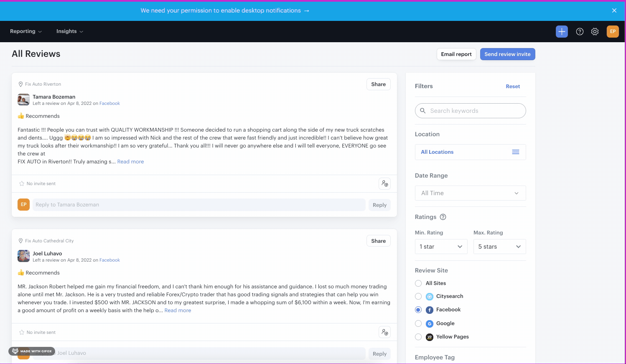Click the Send review invite button
Screen dimensions: 626x364
click(507, 54)
